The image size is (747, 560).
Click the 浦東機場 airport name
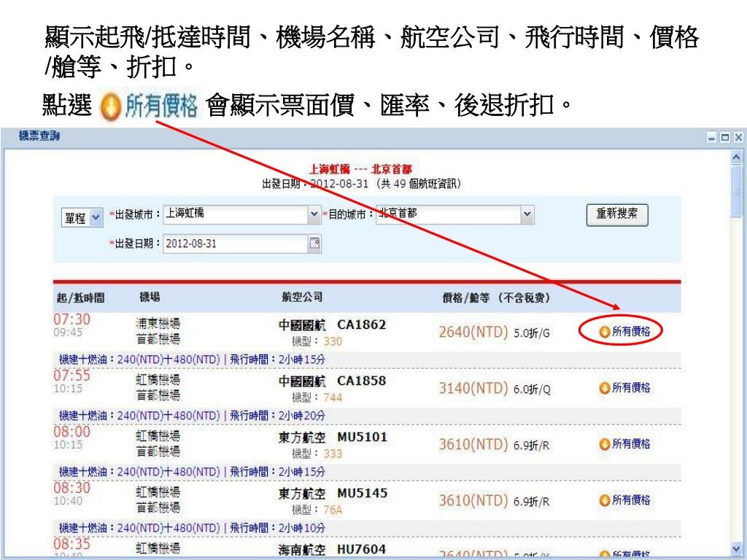(158, 323)
